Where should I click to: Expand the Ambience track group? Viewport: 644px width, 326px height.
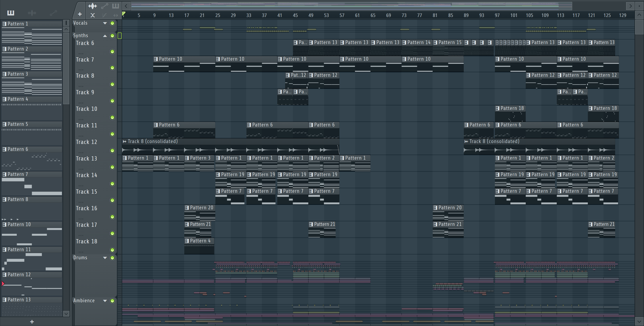(x=105, y=301)
